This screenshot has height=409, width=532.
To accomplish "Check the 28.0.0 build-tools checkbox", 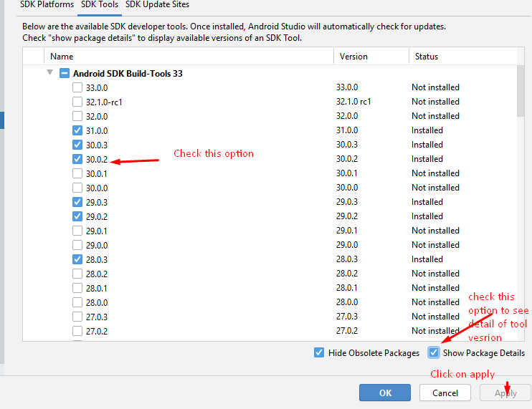I will 77,302.
